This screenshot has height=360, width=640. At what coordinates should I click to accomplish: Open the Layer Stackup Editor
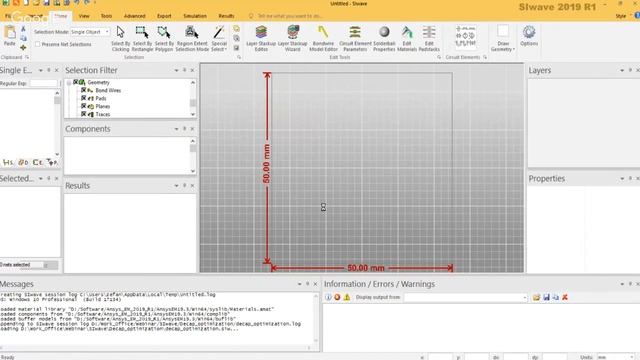tap(261, 38)
